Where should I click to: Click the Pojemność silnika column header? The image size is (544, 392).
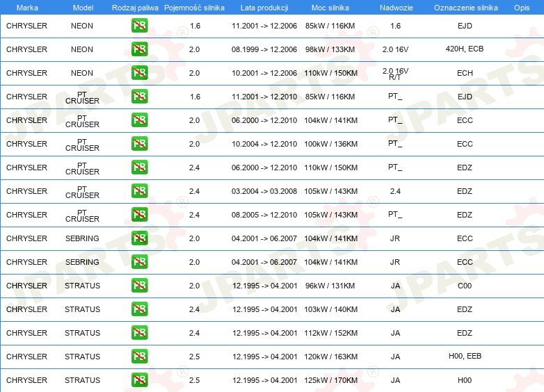[194, 8]
